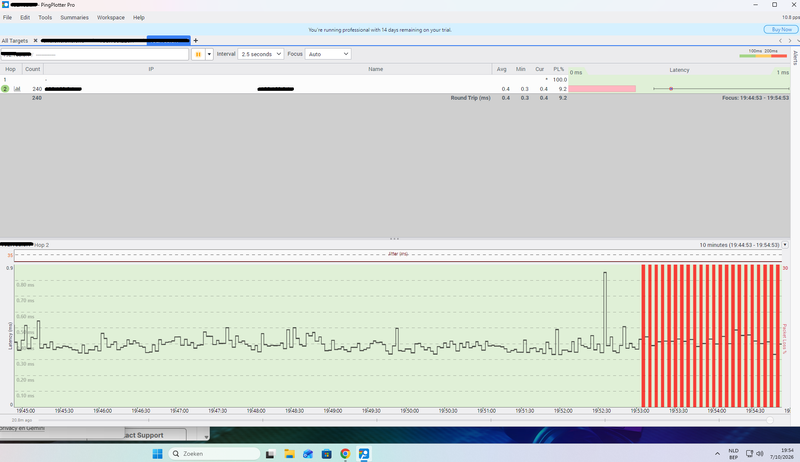
Task: Open the Alerts side panel
Action: click(x=795, y=57)
